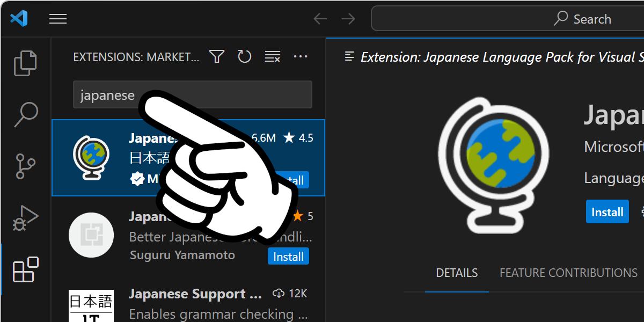This screenshot has width=644, height=322.
Task: Go forward using the right arrow
Action: pos(348,19)
